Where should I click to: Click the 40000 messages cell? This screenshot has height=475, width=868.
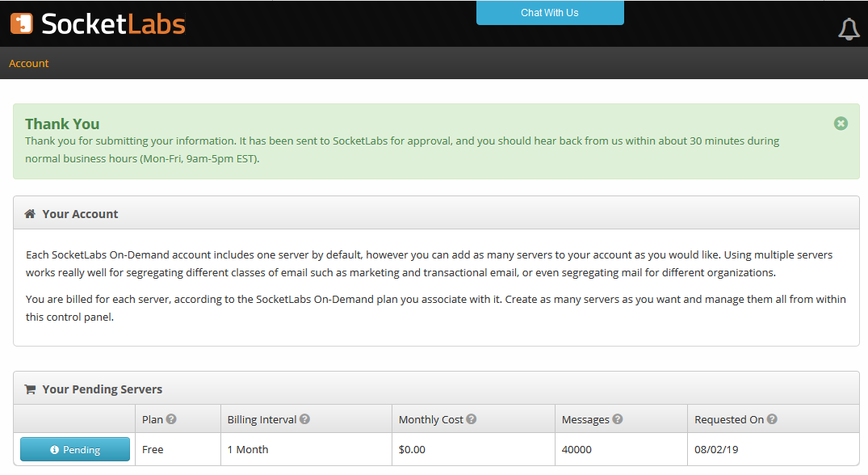(x=621, y=449)
